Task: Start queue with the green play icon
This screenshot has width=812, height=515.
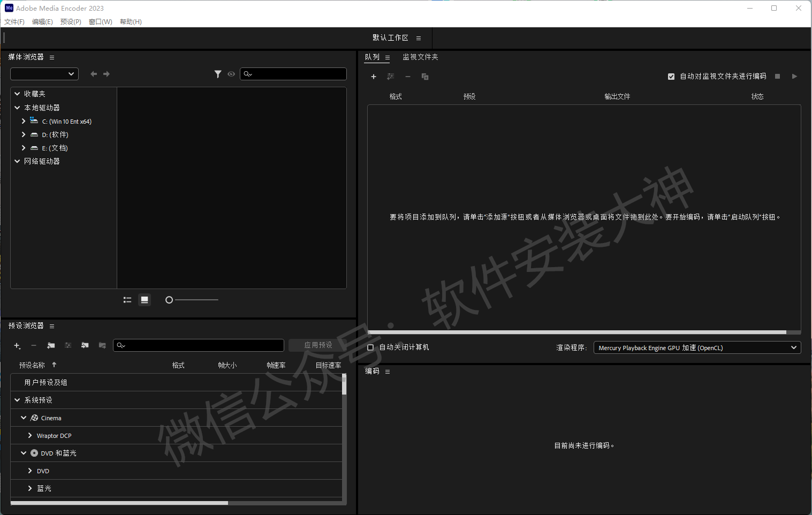Action: pyautogui.click(x=794, y=77)
